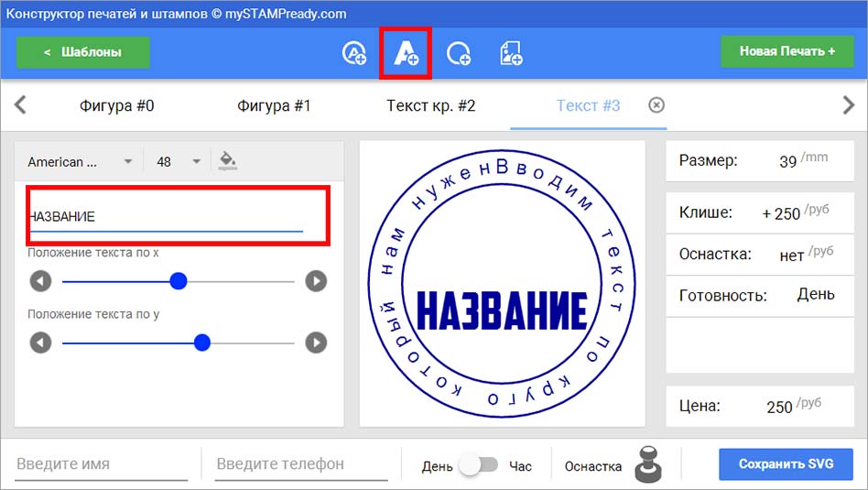This screenshot has width=868, height=490.
Task: Click the Готовность День row
Action: (x=760, y=296)
